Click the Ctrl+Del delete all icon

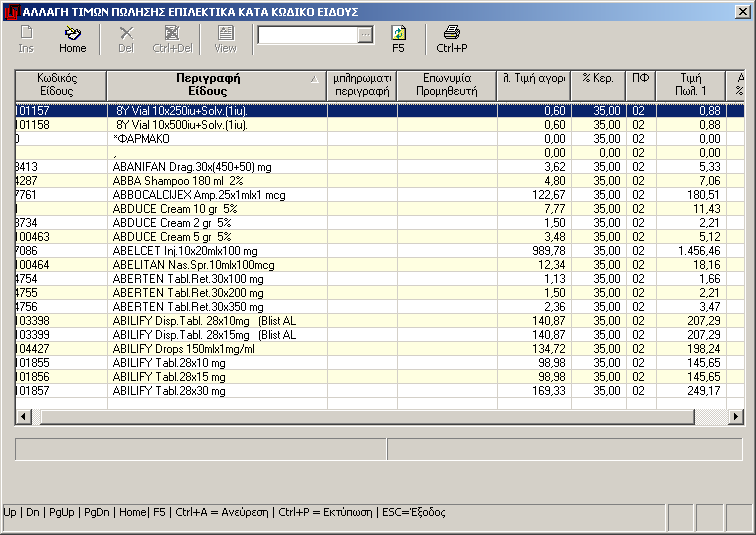pos(172,39)
